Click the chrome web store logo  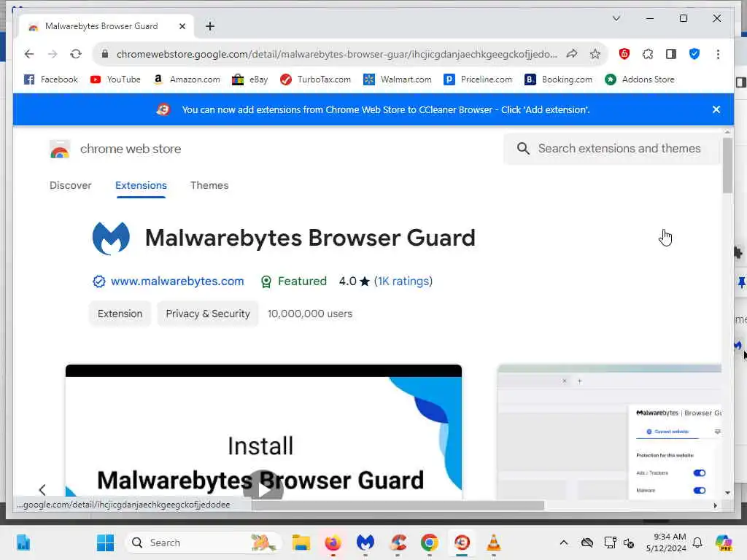click(115, 149)
